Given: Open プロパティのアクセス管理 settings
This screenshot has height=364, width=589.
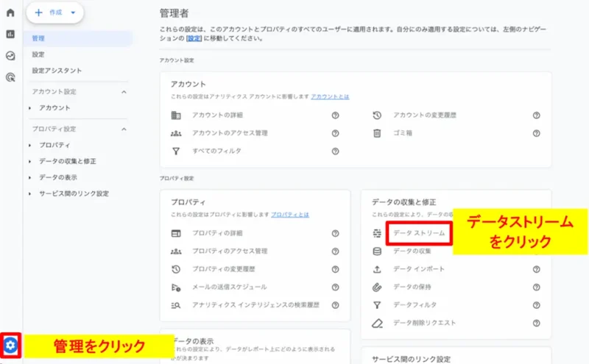Looking at the screenshot, I should (x=230, y=251).
